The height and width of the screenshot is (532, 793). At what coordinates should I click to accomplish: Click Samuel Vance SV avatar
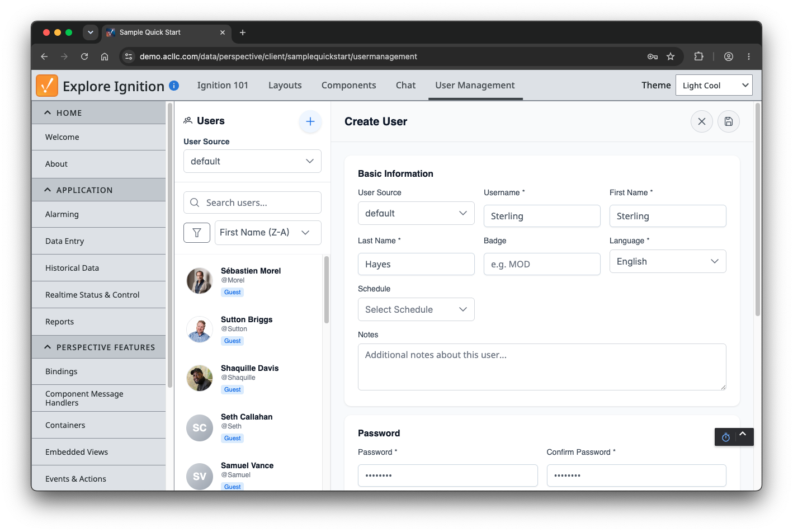pyautogui.click(x=200, y=477)
